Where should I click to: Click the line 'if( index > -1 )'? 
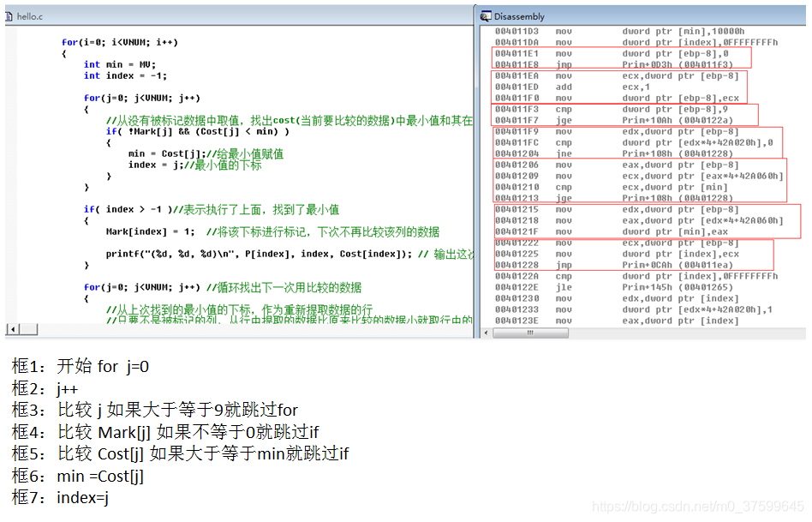(x=128, y=209)
